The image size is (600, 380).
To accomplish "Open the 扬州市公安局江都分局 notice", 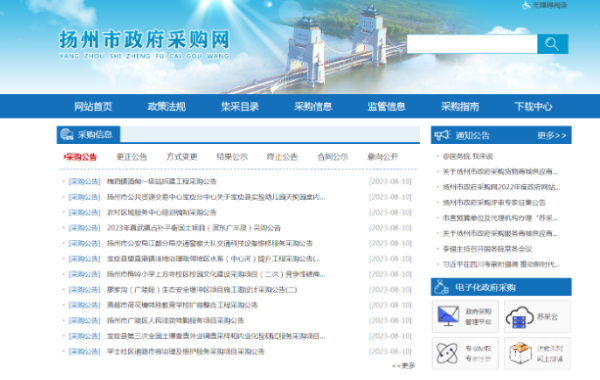I will tap(210, 243).
